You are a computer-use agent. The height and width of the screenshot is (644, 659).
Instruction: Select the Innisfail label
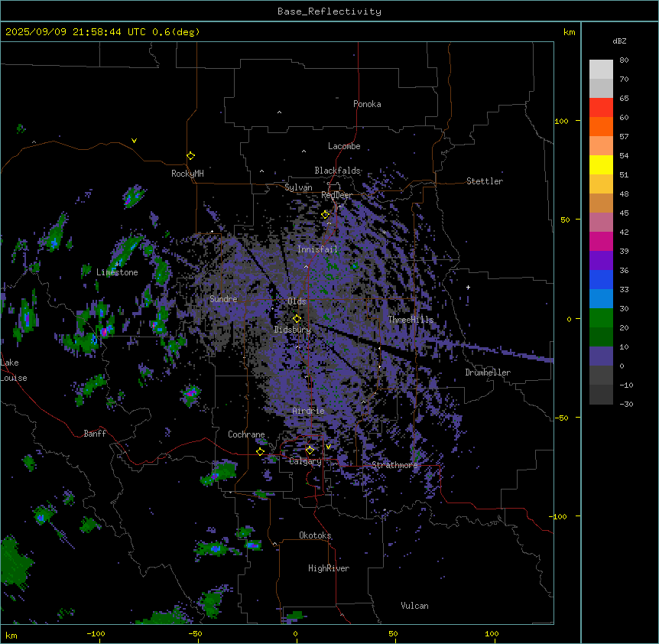pos(317,249)
